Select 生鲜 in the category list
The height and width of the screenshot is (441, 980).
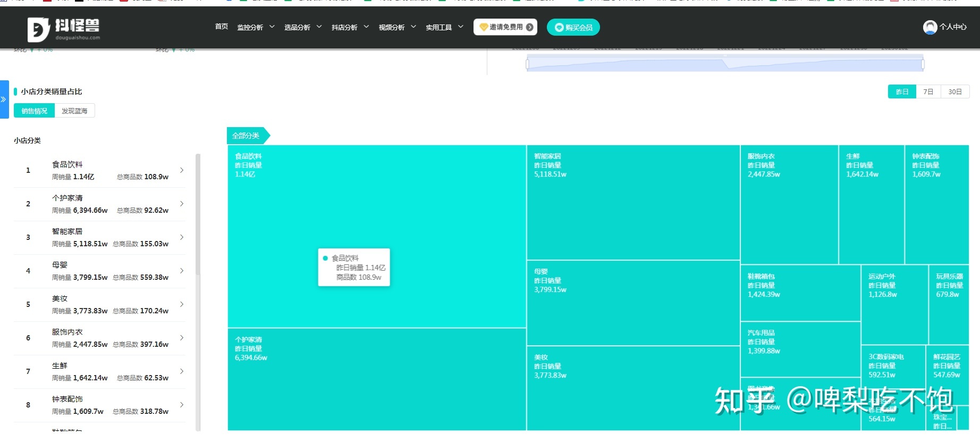tap(99, 371)
